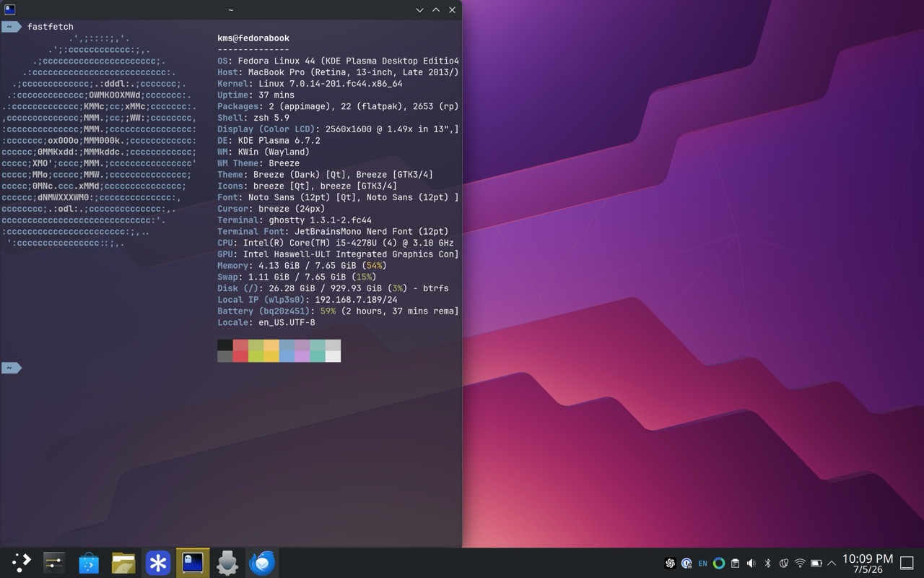Open terminal window menu icon in titlebar
This screenshot has width=924, height=578.
click(10, 10)
